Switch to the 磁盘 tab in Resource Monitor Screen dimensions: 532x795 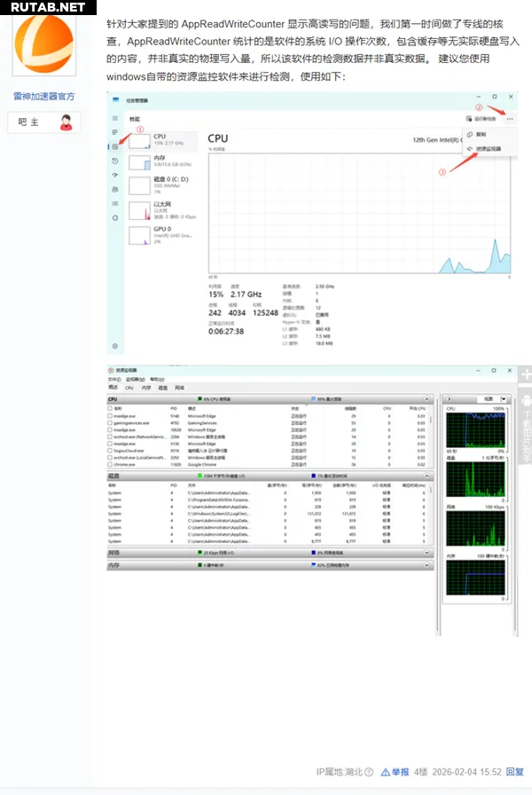pyautogui.click(x=162, y=388)
